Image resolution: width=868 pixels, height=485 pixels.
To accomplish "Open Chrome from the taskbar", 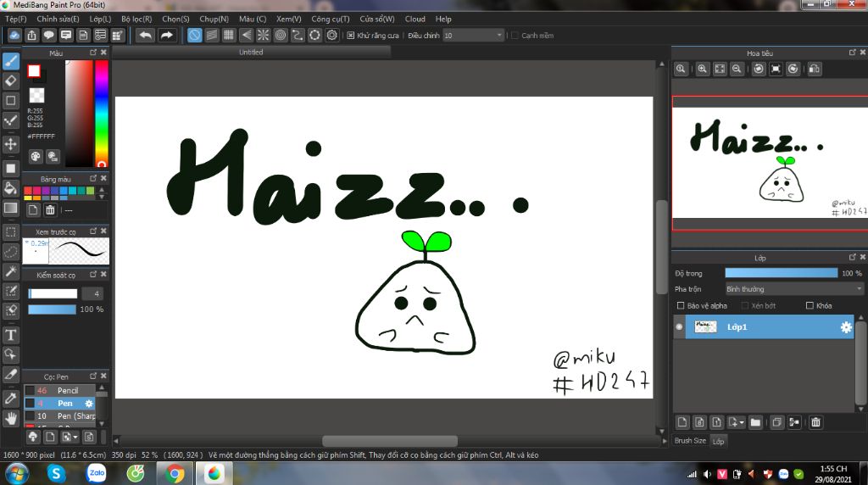I will coord(175,474).
